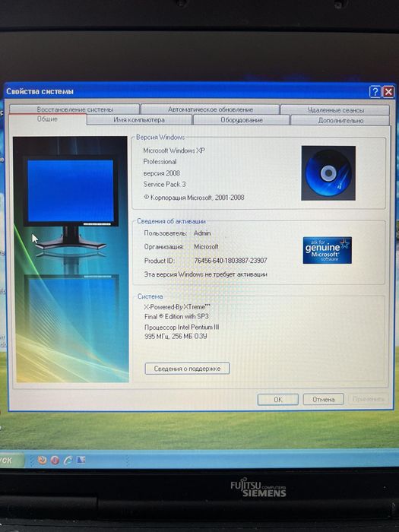Click the версия 2008 text
This screenshot has height=532, width=399.
click(x=161, y=173)
